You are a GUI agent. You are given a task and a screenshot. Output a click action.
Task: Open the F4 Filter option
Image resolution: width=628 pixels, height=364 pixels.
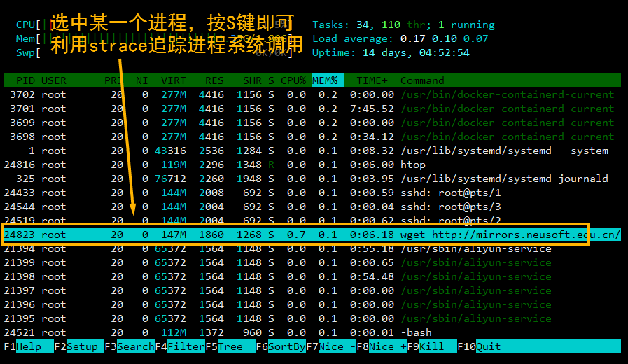(185, 346)
